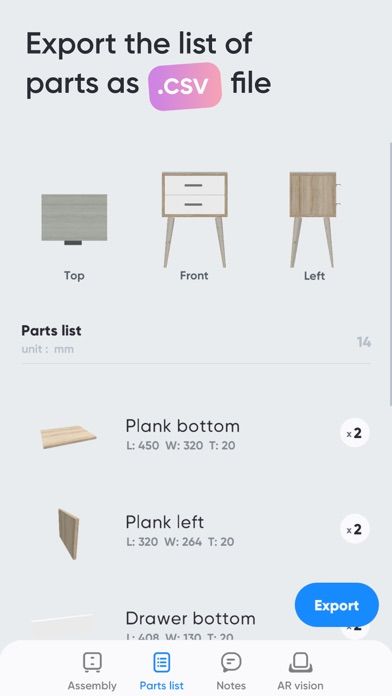Launch the AR vision icon
Screen dimensions: 392x696
(301, 662)
